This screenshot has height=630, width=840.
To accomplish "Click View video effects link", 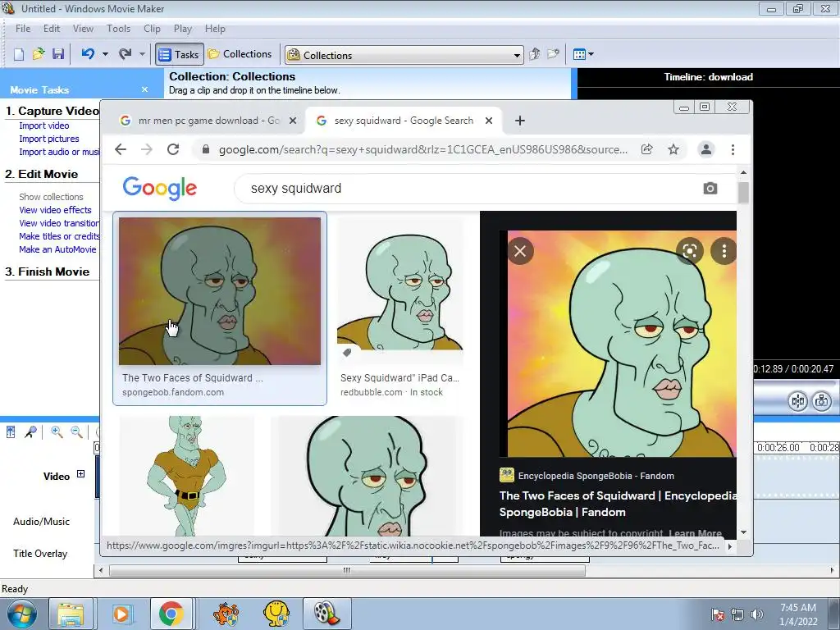I will (55, 210).
